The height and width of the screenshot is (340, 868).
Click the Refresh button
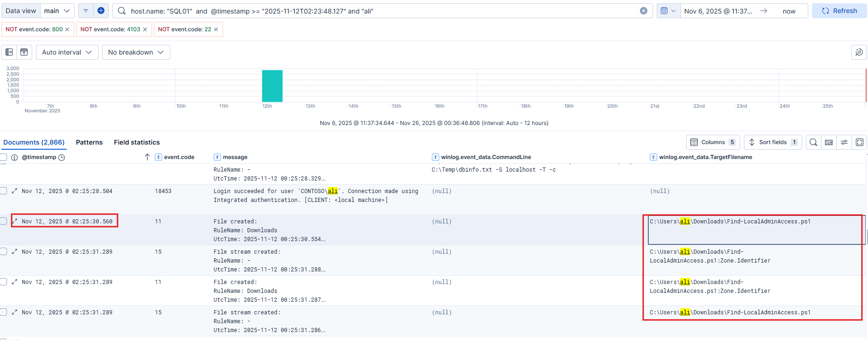839,11
